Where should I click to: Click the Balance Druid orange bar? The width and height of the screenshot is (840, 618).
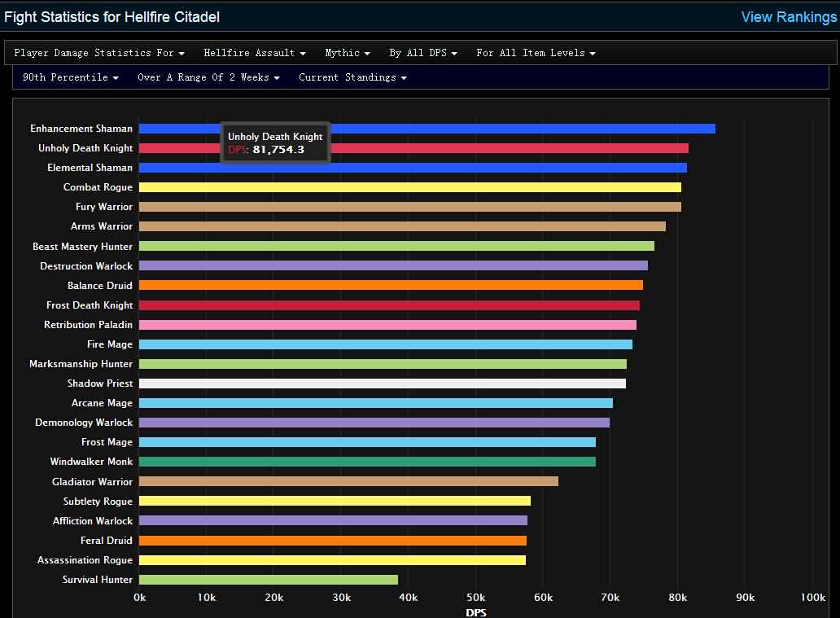pos(391,285)
